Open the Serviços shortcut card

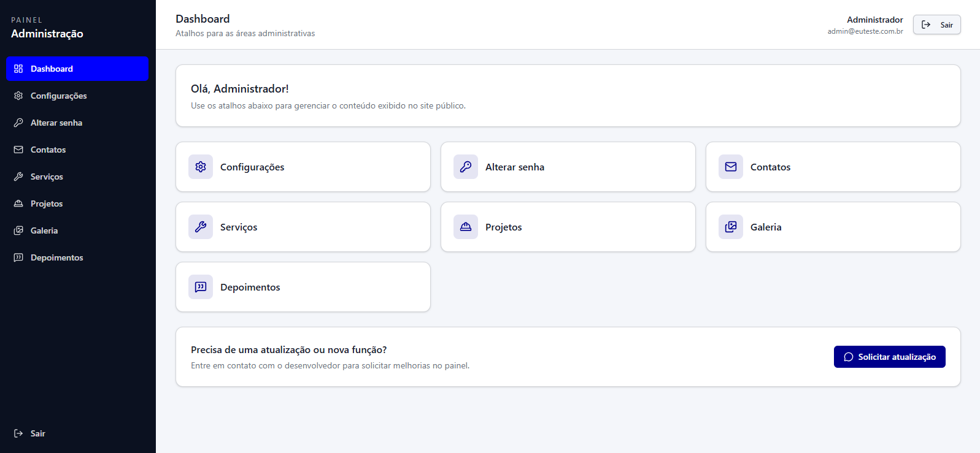click(x=303, y=227)
